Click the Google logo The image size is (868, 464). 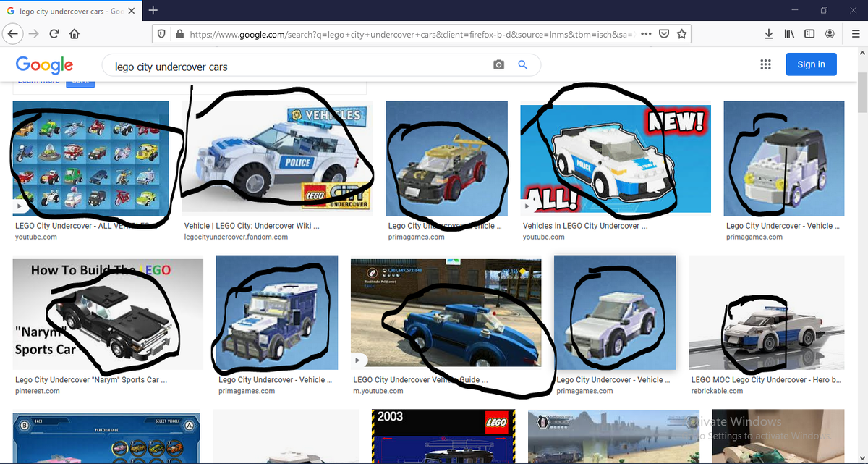[44, 65]
